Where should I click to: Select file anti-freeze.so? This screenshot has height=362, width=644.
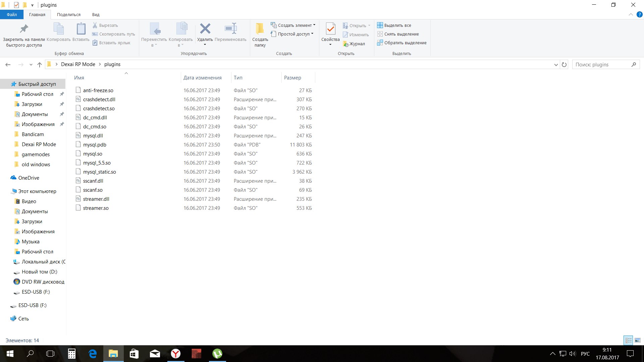[98, 90]
